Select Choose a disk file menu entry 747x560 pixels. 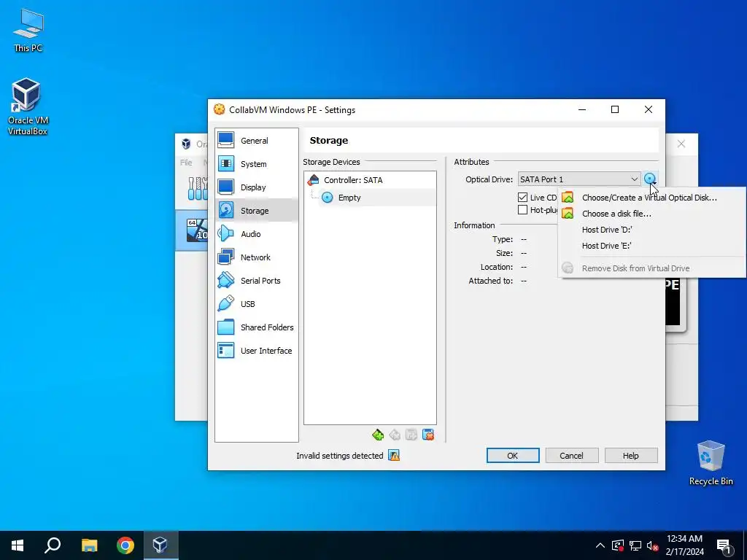651,214
